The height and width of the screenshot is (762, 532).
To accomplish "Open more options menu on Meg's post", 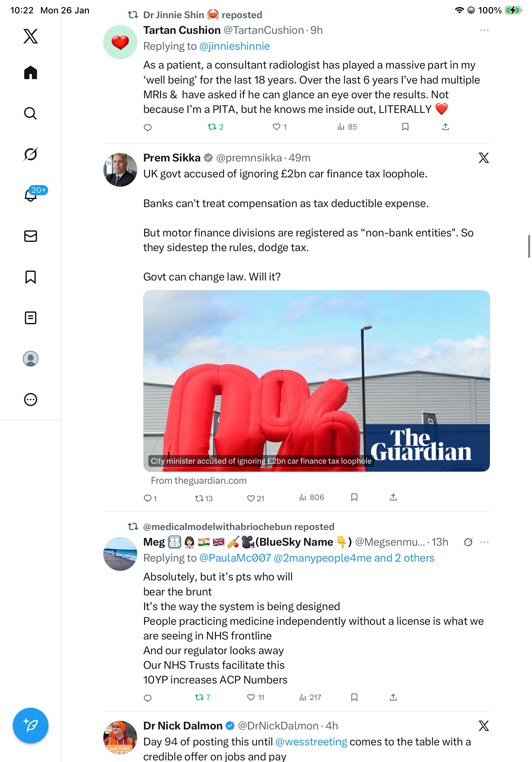I will pyautogui.click(x=484, y=542).
